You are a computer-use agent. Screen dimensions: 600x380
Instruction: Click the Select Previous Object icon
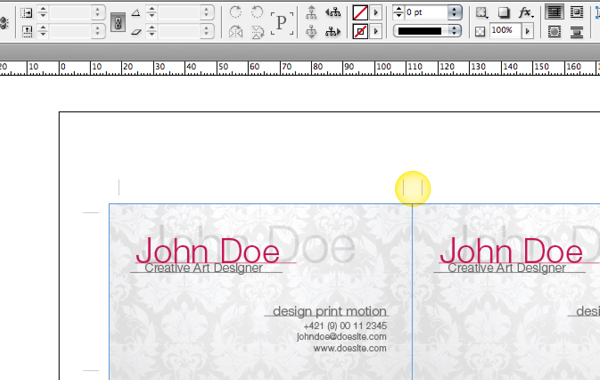tap(333, 13)
